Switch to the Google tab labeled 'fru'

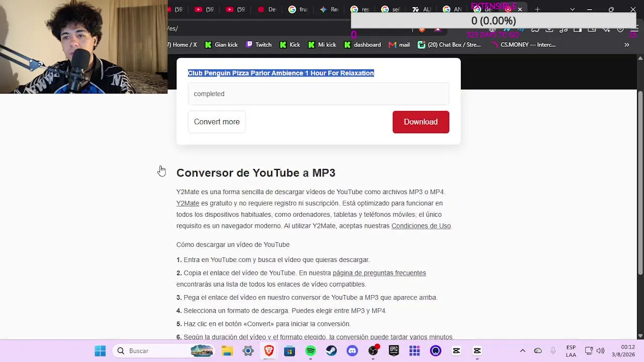298,10
